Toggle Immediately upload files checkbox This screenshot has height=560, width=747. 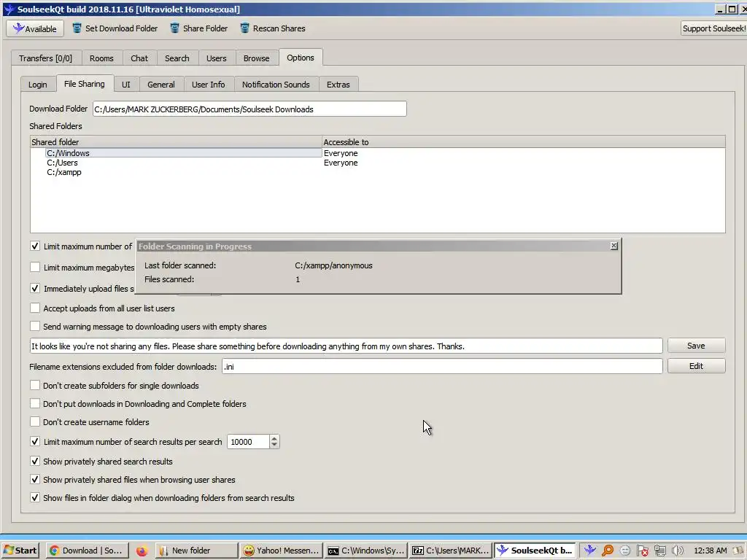coord(35,288)
